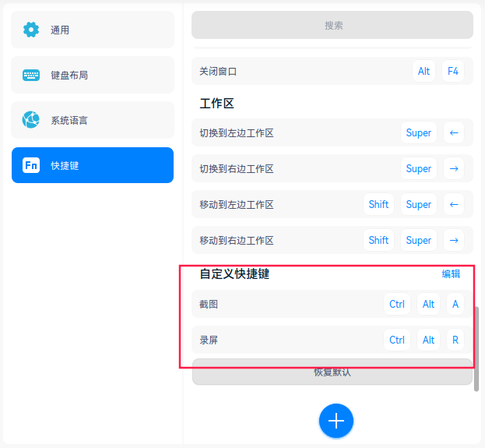Open the 通用 settings section

[x=93, y=30]
